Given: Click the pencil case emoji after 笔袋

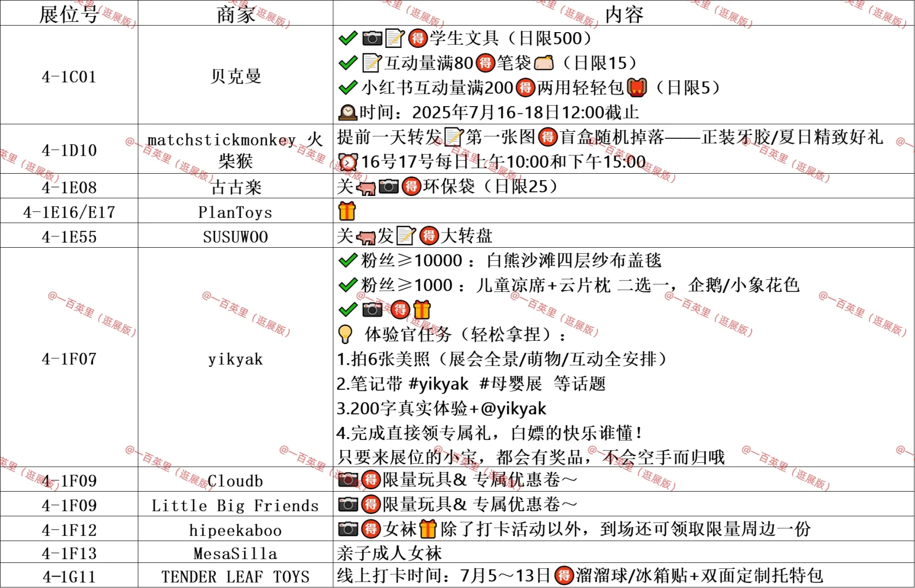Looking at the screenshot, I should 544,63.
